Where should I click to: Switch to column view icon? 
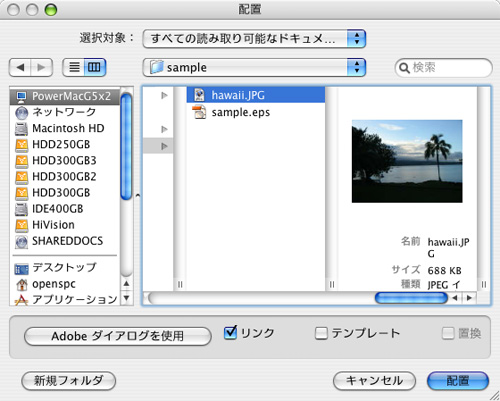(x=95, y=68)
